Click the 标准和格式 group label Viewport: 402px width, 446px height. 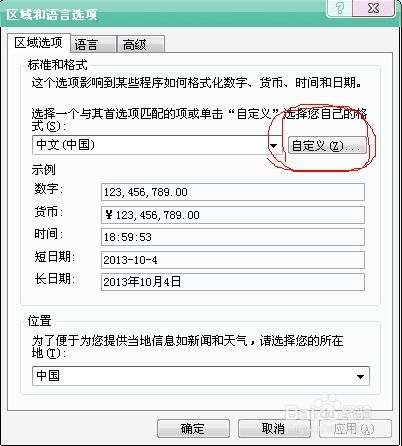point(57,65)
